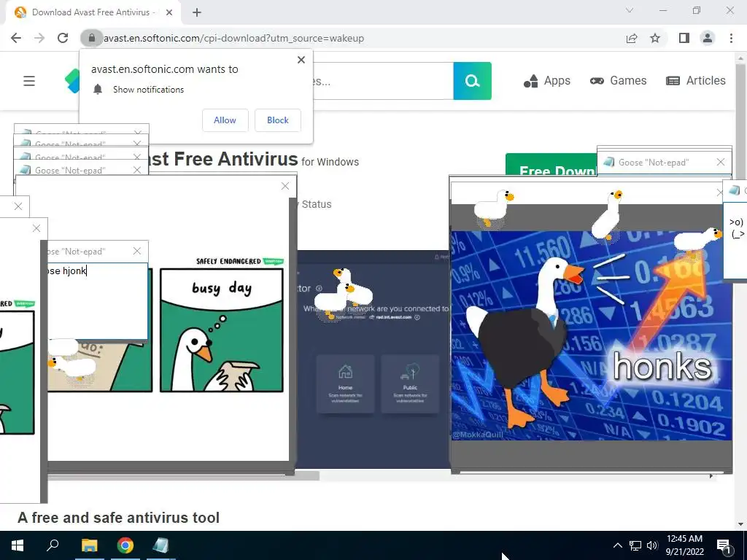Viewport: 747px width, 560px height.
Task: Click the Softonic search input field
Action: (383, 81)
